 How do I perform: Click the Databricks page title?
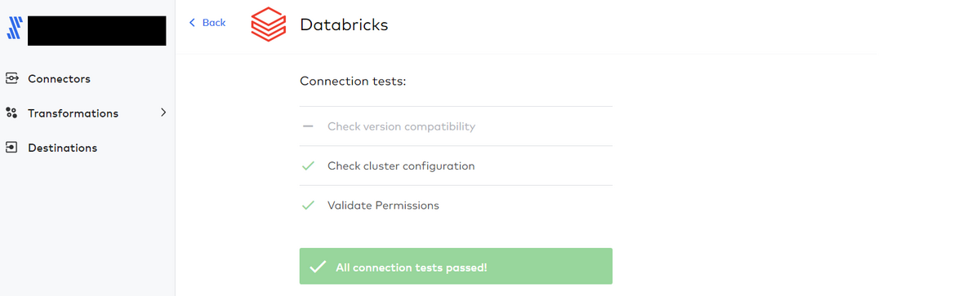[x=344, y=24]
